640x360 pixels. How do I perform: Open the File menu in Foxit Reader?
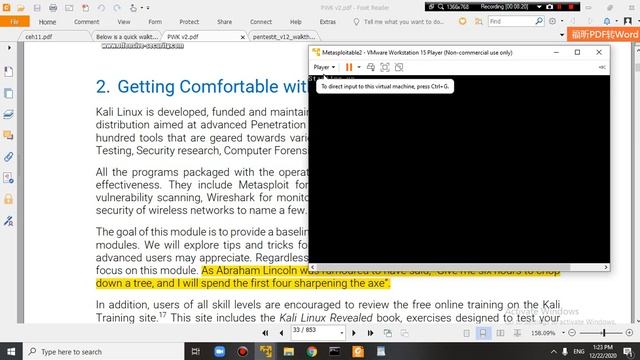coord(15,22)
